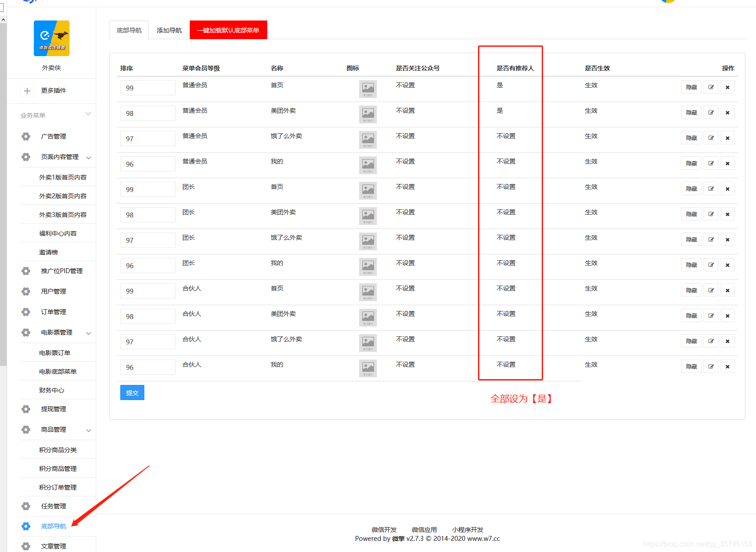Image resolution: width=756 pixels, height=552 pixels.
Task: Open 外卖1版首页内容 in sidebar
Action: click(63, 177)
